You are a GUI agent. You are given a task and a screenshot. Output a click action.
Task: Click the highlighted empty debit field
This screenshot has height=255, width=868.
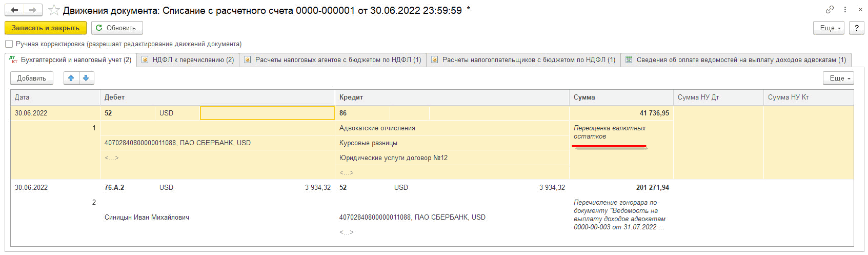click(267, 113)
